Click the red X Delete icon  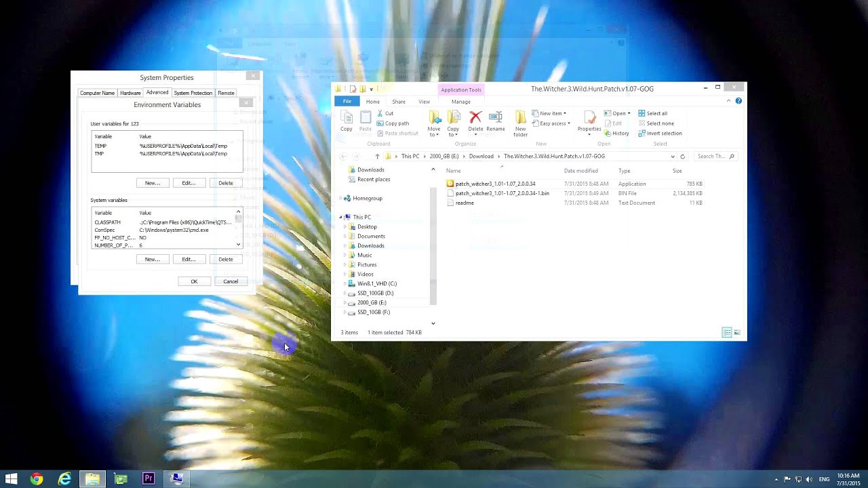(475, 117)
